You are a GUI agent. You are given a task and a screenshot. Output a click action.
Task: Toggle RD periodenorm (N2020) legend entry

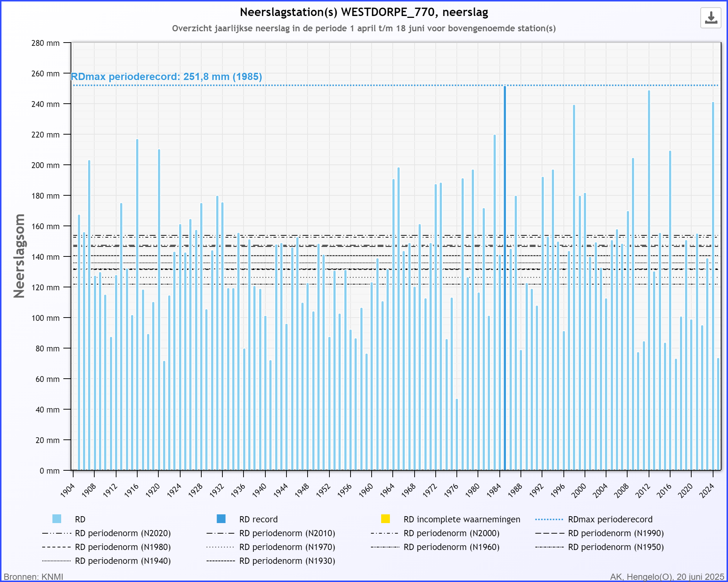tap(106, 533)
